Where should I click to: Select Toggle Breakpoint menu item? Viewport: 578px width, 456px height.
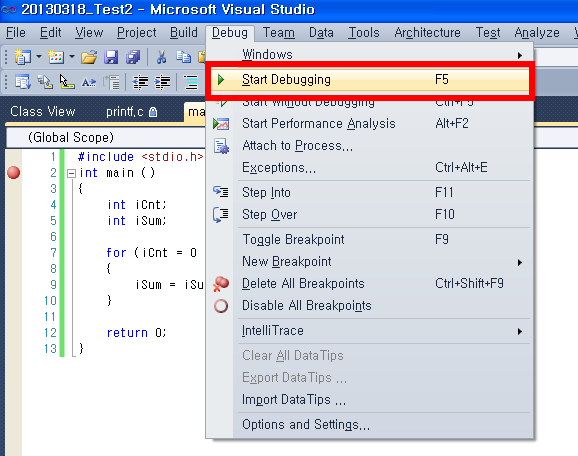click(x=370, y=240)
